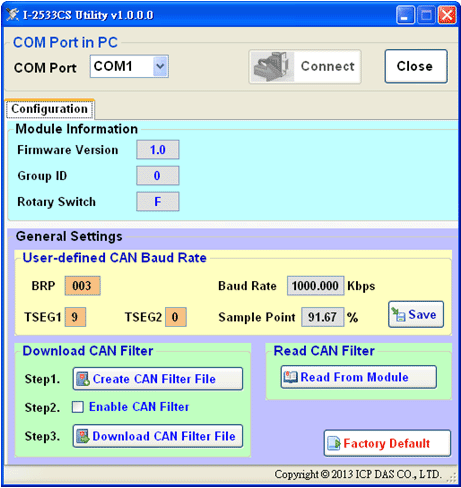Click the I-2533CS Utility title bar app icon
Viewport: 461px width, 488px height.
click(x=12, y=14)
